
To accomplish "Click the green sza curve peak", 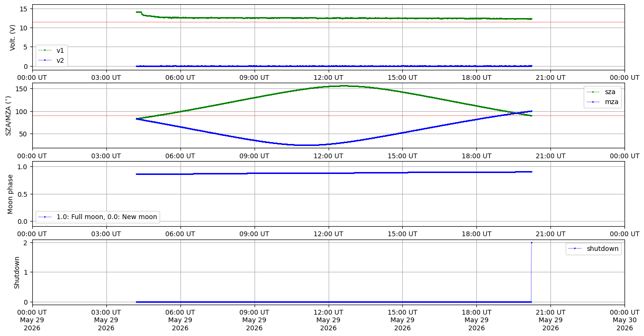I will tap(343, 86).
